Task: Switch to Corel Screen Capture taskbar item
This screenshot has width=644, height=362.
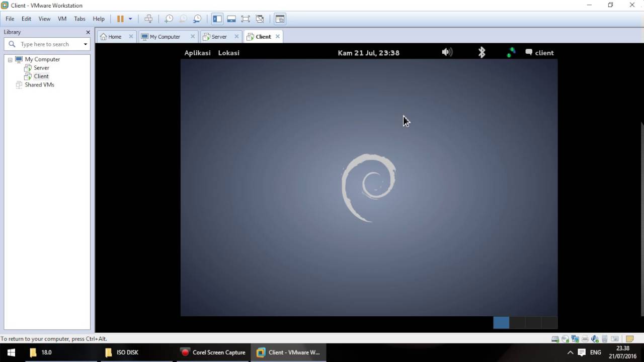Action: click(x=213, y=352)
